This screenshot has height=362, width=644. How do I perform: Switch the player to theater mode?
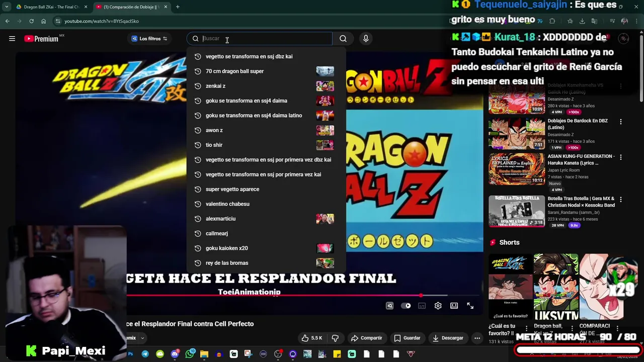[454, 306]
